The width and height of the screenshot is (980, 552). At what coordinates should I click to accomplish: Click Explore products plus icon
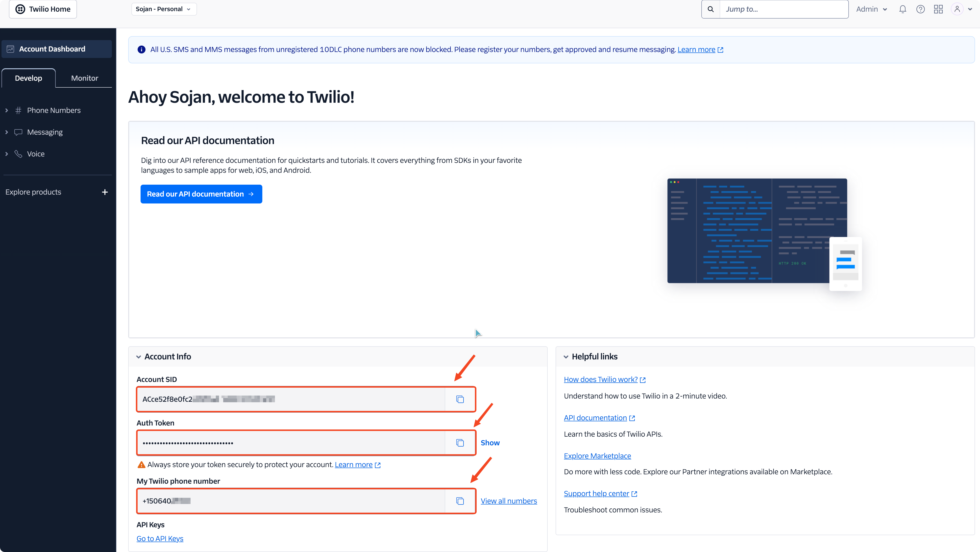(x=105, y=192)
